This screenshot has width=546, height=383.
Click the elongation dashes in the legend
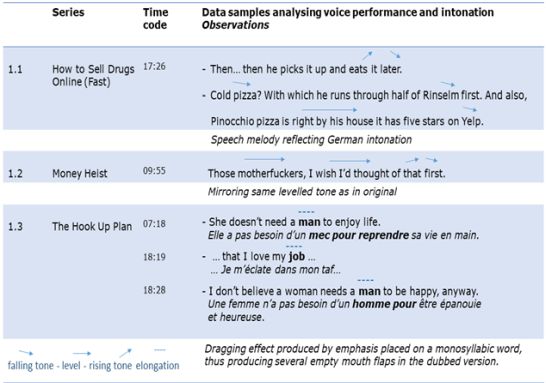(160, 350)
